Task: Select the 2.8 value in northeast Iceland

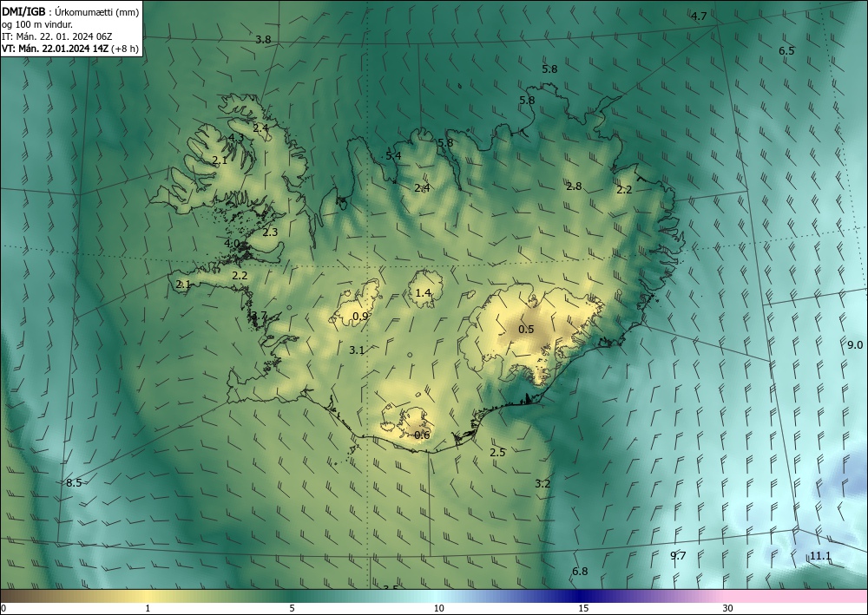Action: pos(574,186)
